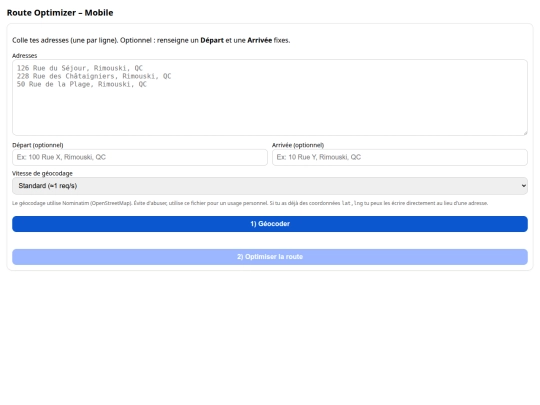Focus the Départ (optionnel) input field
Screen dimensions: 540x405
click(140, 157)
